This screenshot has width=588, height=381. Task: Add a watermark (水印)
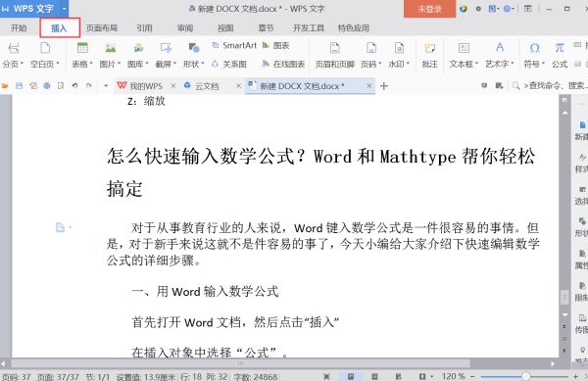pos(399,55)
